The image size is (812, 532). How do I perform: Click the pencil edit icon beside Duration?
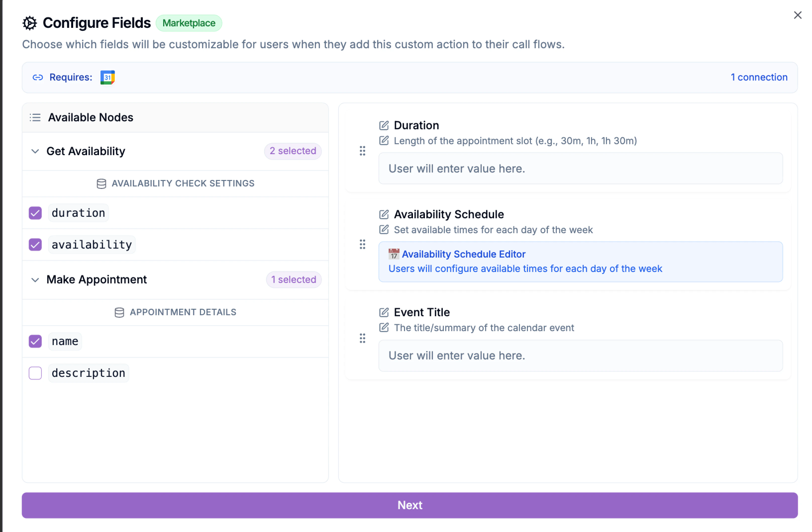point(384,125)
